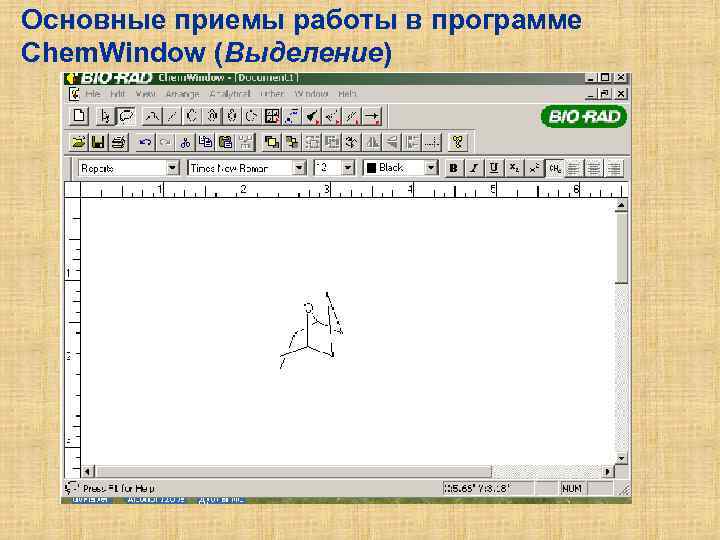Screen dimensions: 720x540
Task: Restore the inner document window
Action: point(605,94)
